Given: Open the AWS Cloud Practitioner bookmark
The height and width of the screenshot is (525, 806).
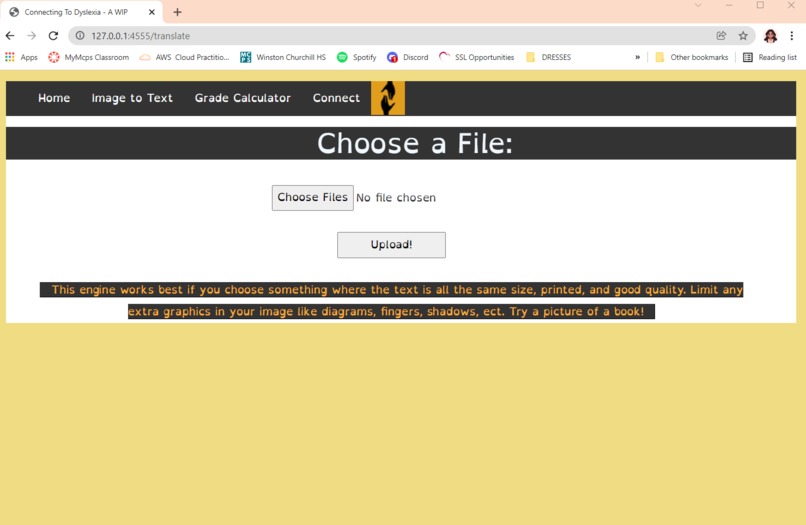Looking at the screenshot, I should coord(185,57).
